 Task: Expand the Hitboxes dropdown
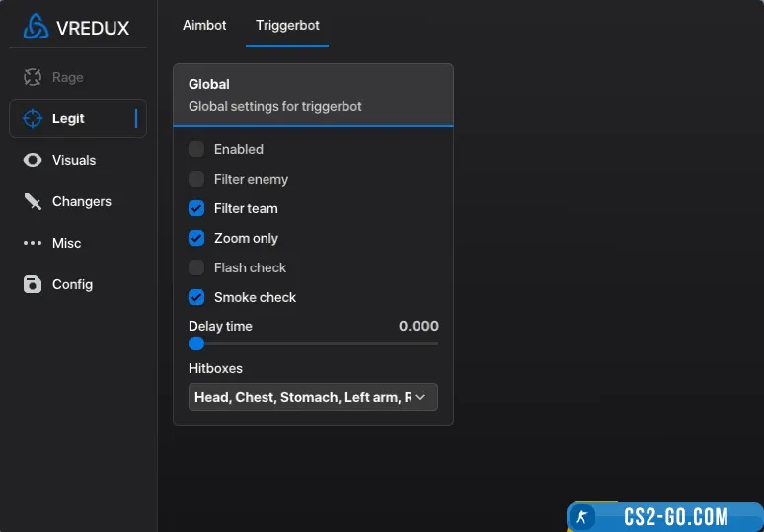point(313,397)
